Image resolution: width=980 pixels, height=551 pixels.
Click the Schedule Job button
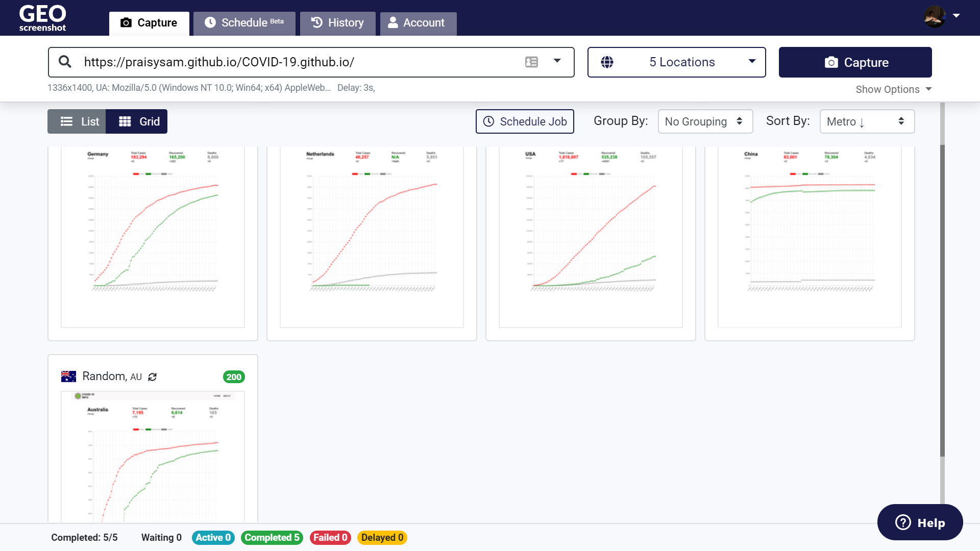(x=525, y=121)
